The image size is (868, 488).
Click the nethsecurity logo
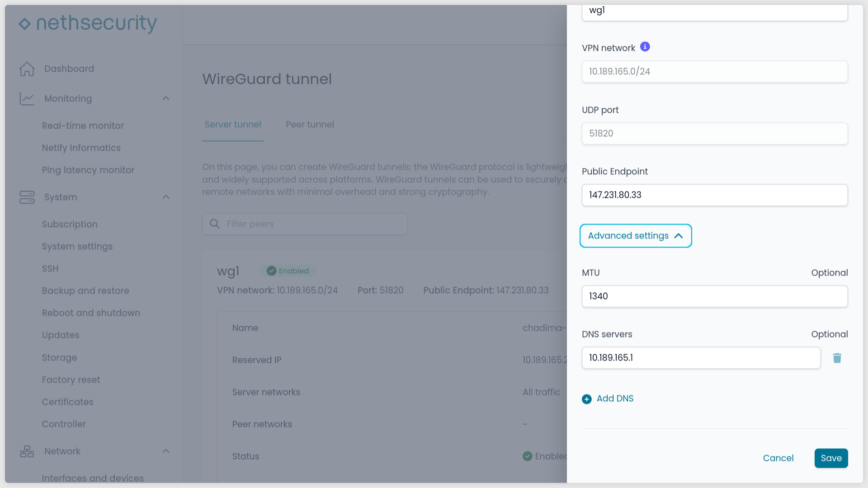point(88,23)
